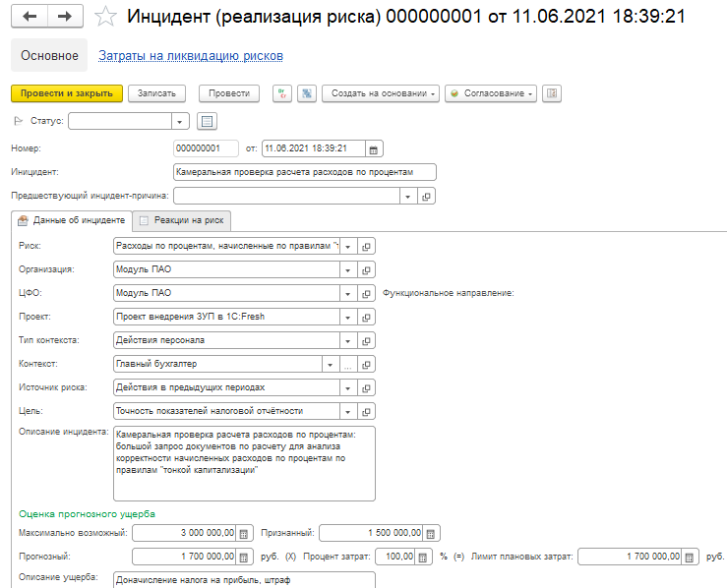
Task: Select the Данные об инциденте tab
Action: tap(71, 220)
